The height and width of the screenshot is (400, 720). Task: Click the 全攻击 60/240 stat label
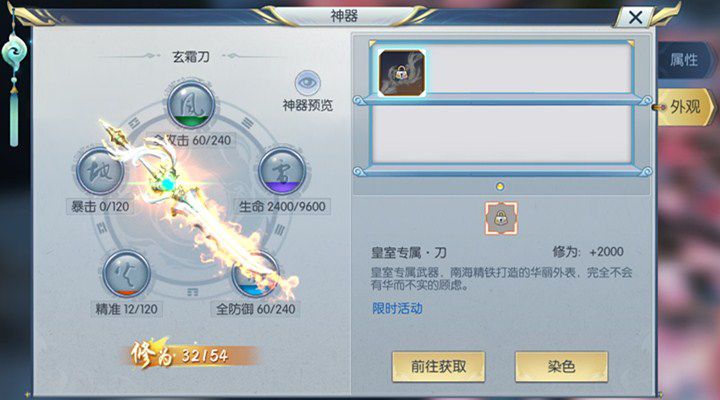pyautogui.click(x=192, y=140)
